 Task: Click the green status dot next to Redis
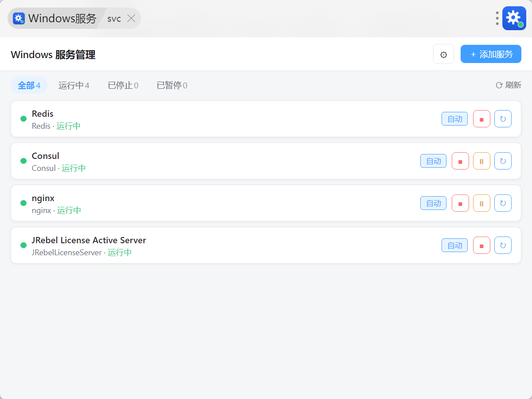pos(23,119)
